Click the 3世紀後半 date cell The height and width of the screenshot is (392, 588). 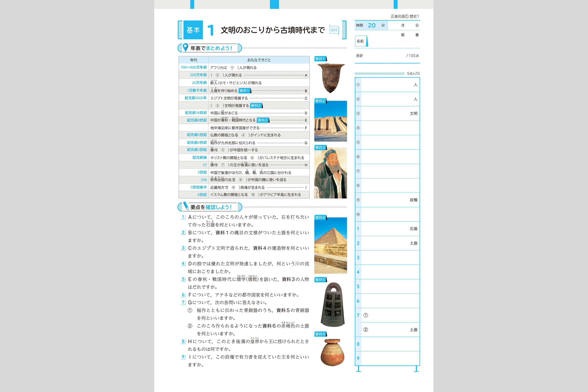point(194,187)
